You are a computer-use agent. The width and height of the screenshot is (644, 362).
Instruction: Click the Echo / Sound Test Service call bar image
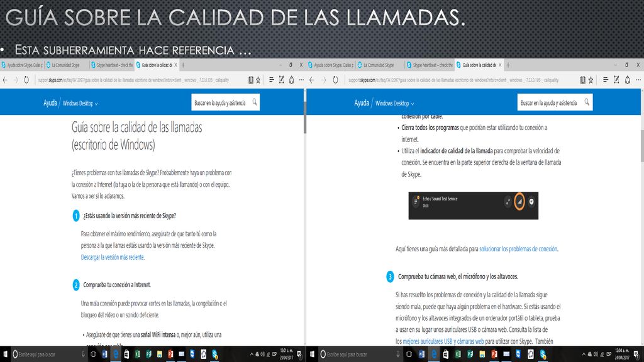473,206
